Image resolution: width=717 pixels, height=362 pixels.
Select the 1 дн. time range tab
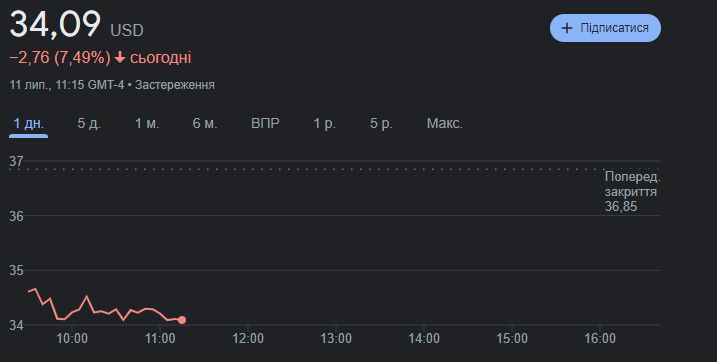[x=28, y=123]
